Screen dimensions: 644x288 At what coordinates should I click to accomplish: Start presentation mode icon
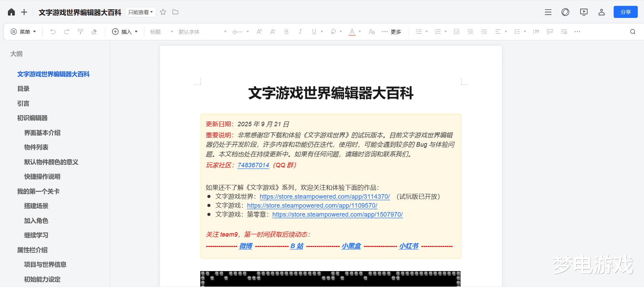click(584, 12)
